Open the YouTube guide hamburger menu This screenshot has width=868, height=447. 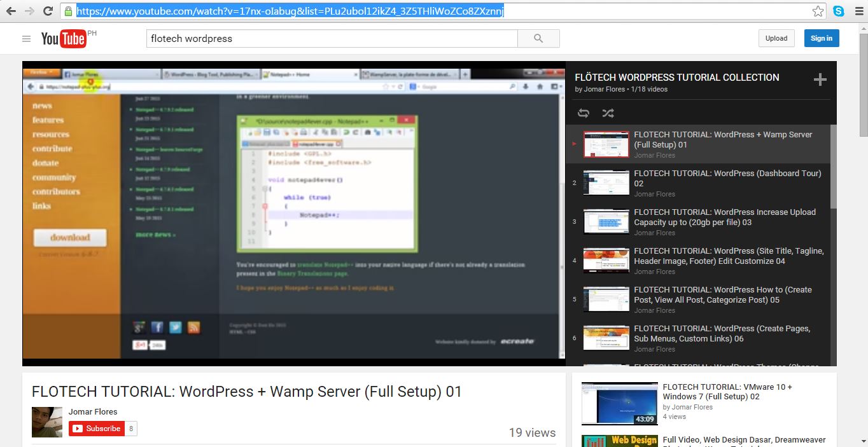click(x=26, y=39)
